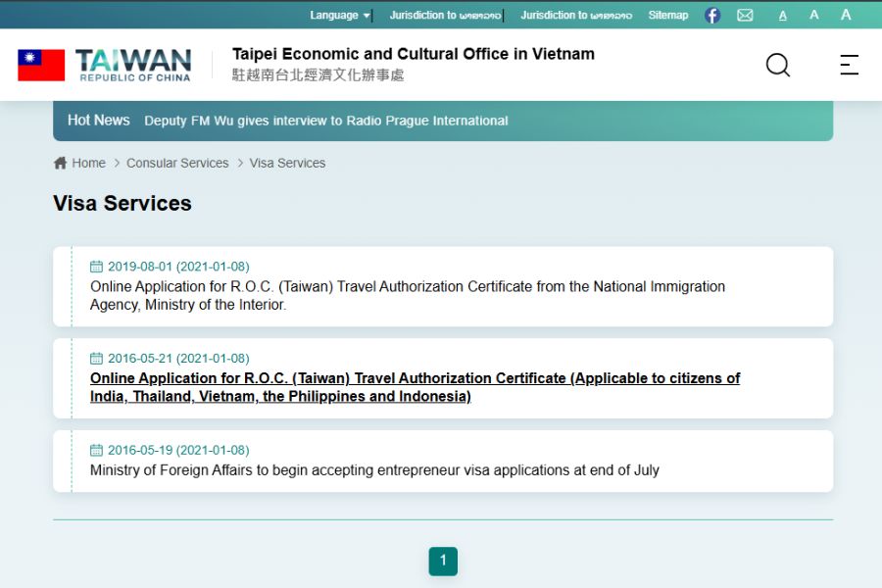Open the Radio Prague interview Hot News headline
The height and width of the screenshot is (588, 882).
click(x=325, y=121)
